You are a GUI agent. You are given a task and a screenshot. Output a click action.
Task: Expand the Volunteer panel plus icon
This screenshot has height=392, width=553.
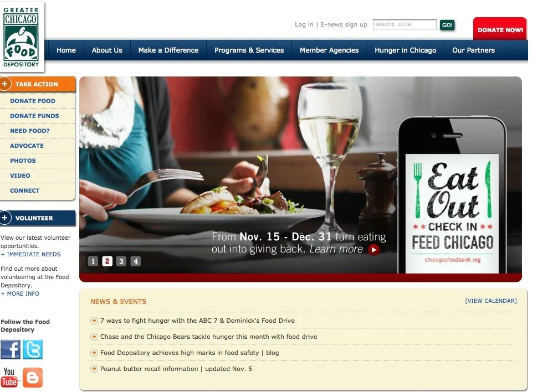(x=5, y=218)
